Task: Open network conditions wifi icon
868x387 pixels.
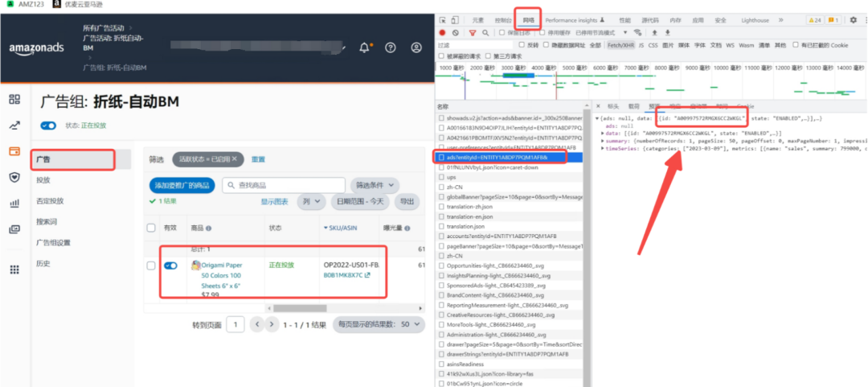Action: click(637, 33)
